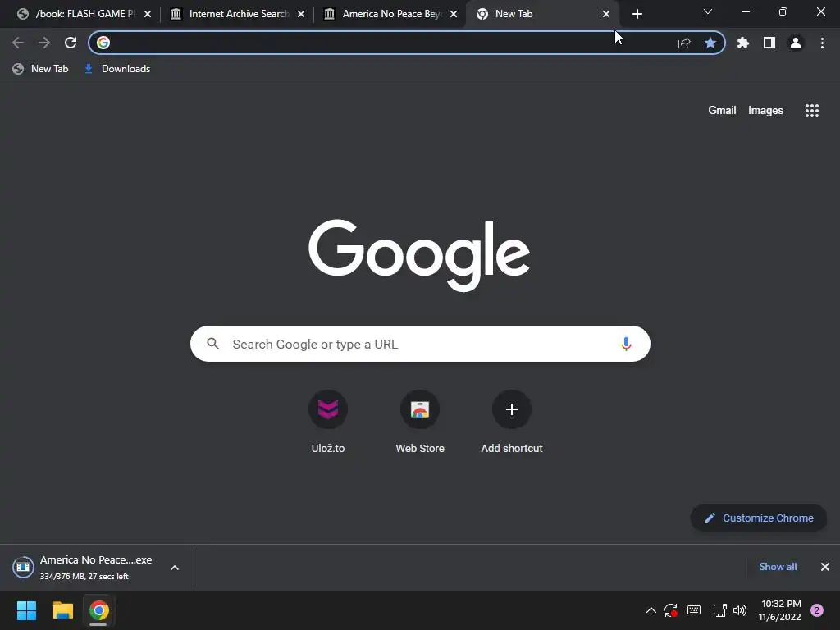Viewport: 840px width, 630px height.
Task: Close the downloads bar
Action: (x=825, y=567)
